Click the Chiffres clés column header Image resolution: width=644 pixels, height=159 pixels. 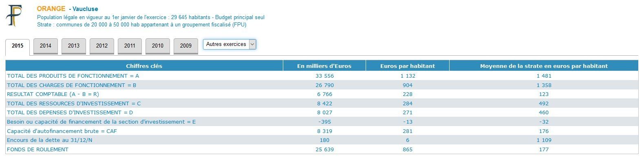click(x=144, y=66)
